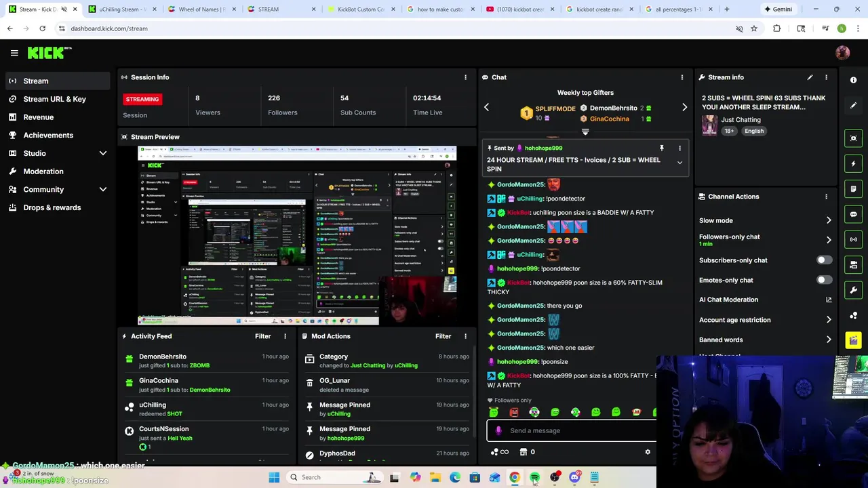This screenshot has width=868, height=488.
Task: Expand the Community sidebar section
Action: (x=103, y=190)
